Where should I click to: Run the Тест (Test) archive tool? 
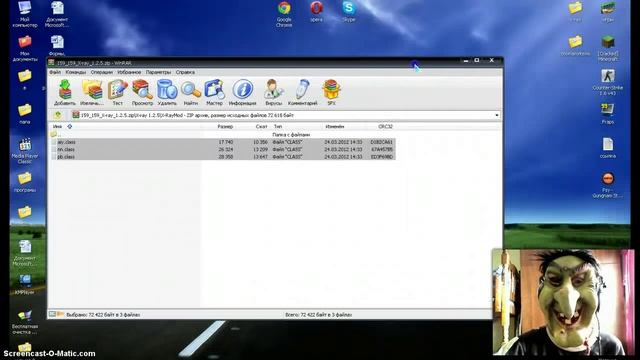(118, 92)
